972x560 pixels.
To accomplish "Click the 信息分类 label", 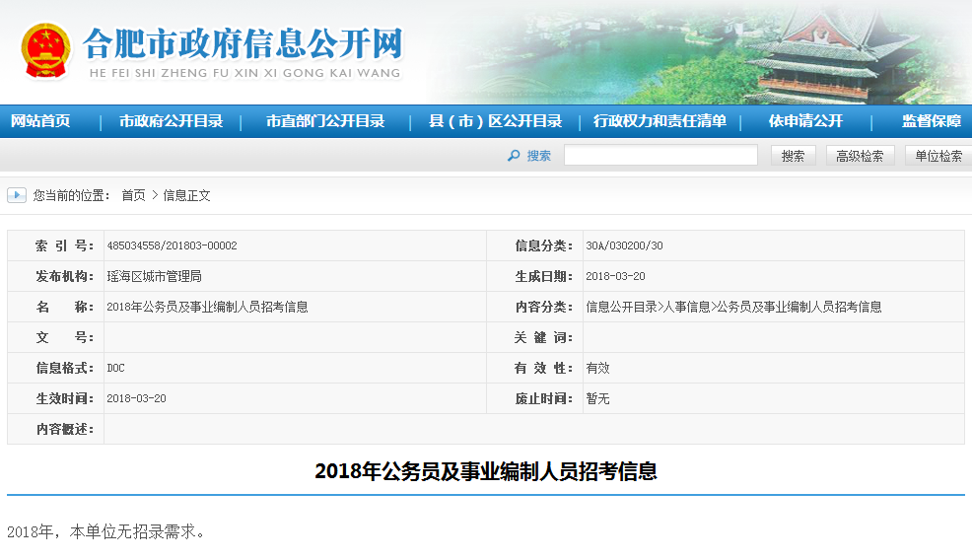I will coord(543,245).
